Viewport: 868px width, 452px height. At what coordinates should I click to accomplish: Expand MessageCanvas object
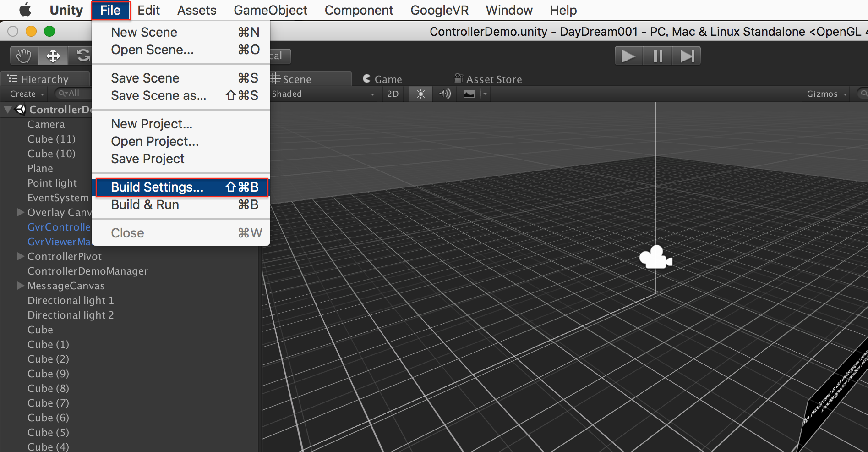pyautogui.click(x=21, y=286)
